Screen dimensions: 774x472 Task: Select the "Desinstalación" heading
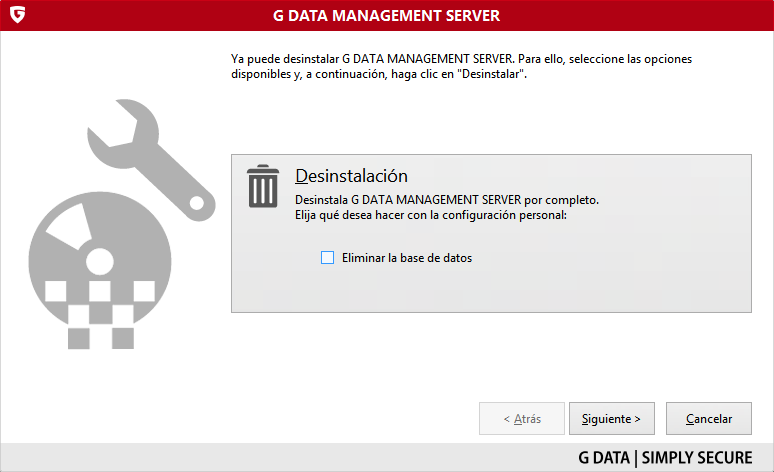pos(351,176)
